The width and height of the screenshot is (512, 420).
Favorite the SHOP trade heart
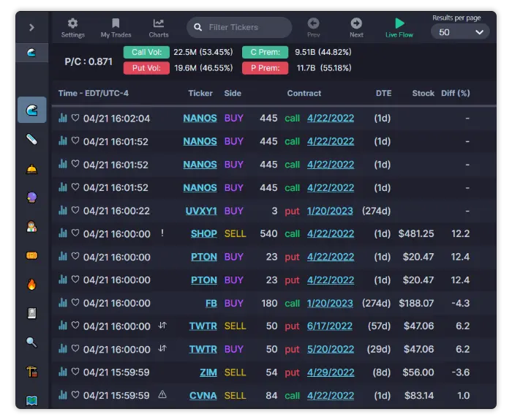click(x=75, y=233)
